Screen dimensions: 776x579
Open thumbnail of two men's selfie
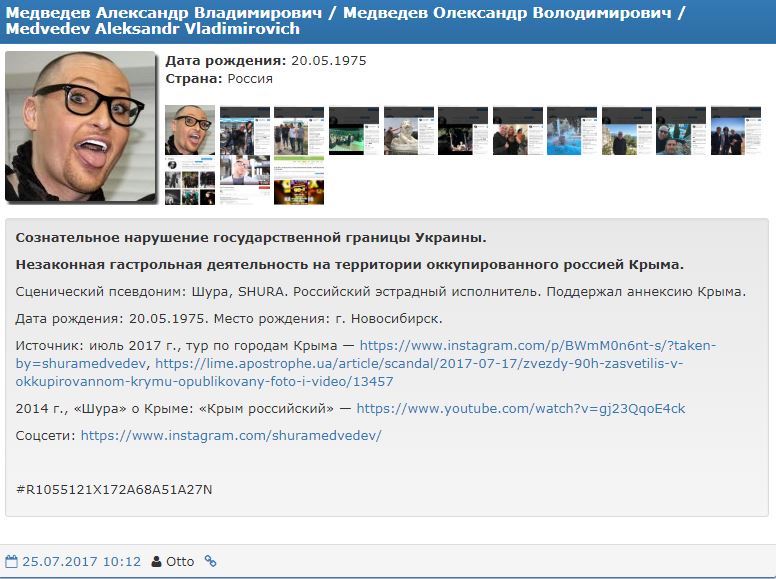[x=681, y=131]
